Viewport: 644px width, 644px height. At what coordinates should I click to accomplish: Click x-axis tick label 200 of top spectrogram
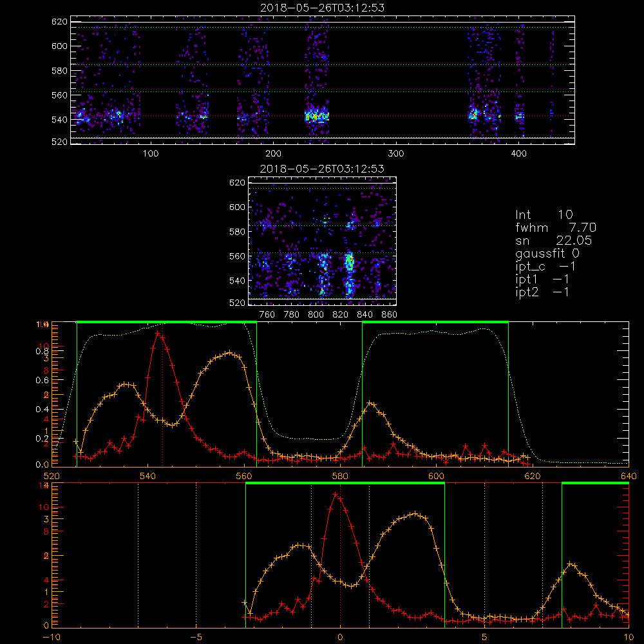(x=273, y=154)
